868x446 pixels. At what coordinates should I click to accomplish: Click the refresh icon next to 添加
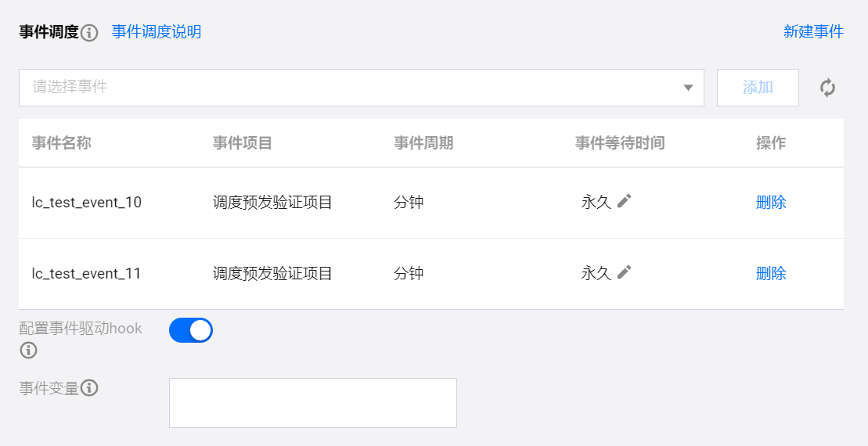click(827, 88)
